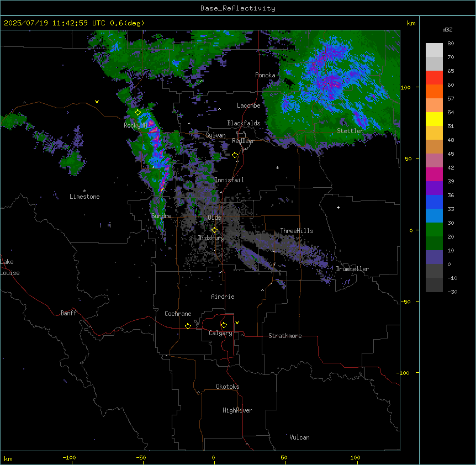Click the white plus marker north of Drumheller

(338, 207)
